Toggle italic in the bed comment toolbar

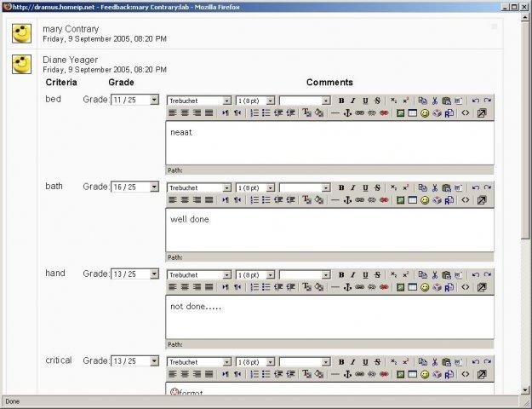click(353, 101)
